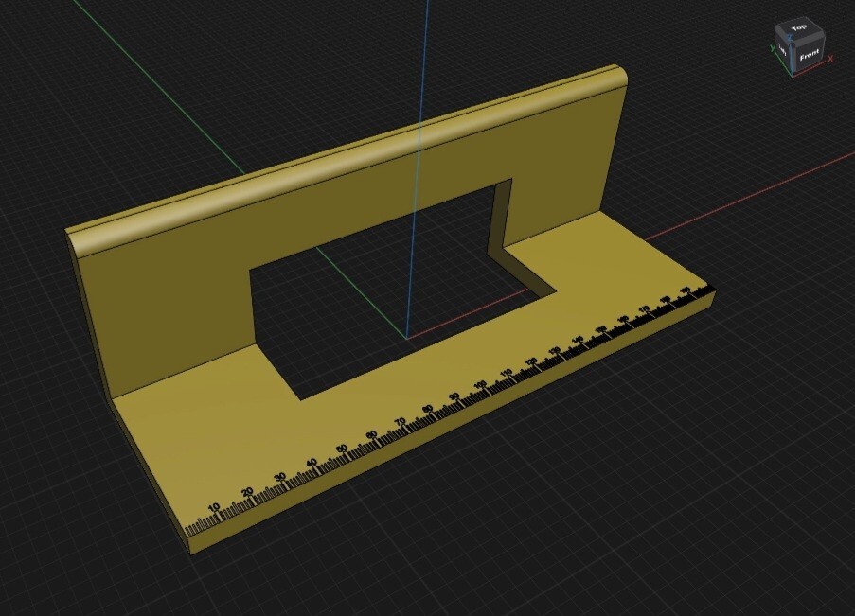
Task: Click the green Y axis label by the view cube
Action: pos(773,48)
